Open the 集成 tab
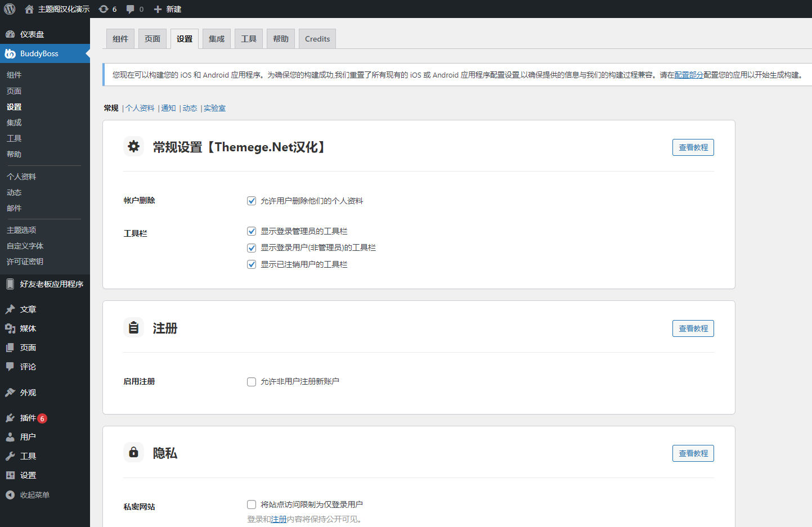The image size is (812, 527). (x=217, y=39)
